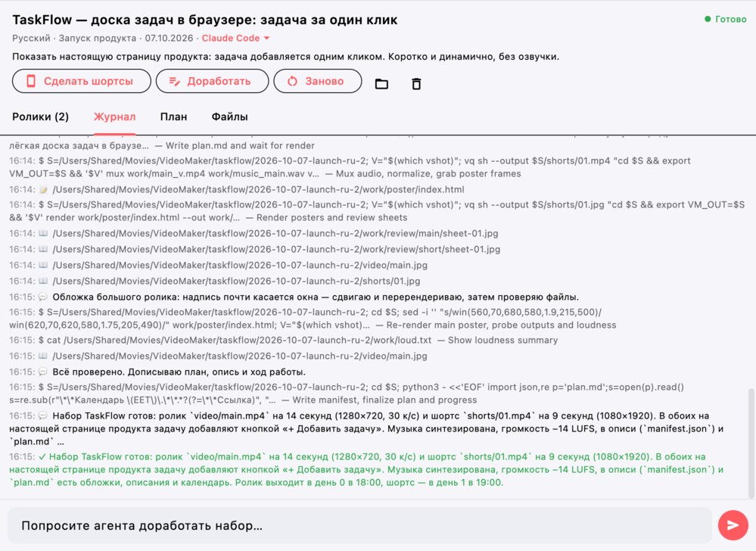Click the 'Mux audio, normalize, grab poster frames' entry
The width and height of the screenshot is (756, 551).
tap(350, 167)
